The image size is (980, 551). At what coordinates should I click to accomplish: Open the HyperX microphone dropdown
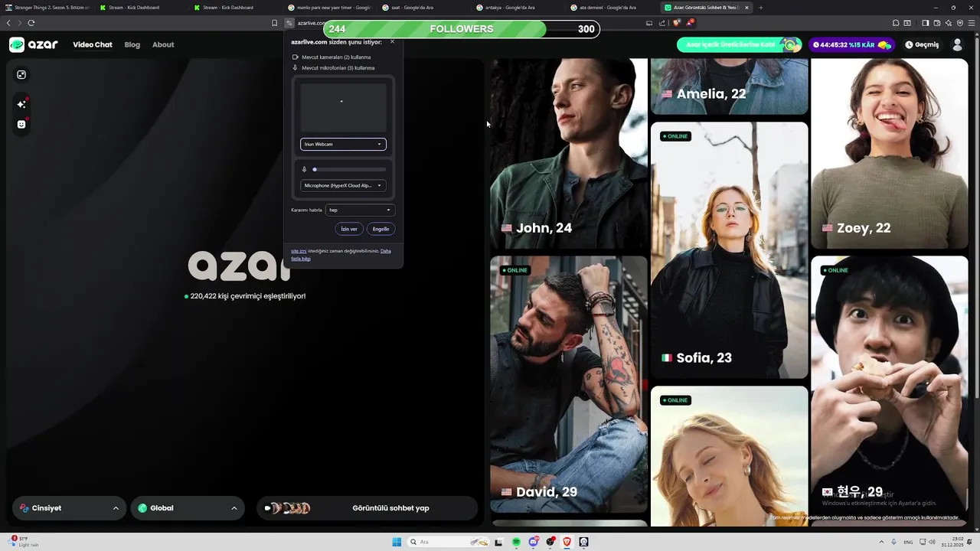point(343,185)
